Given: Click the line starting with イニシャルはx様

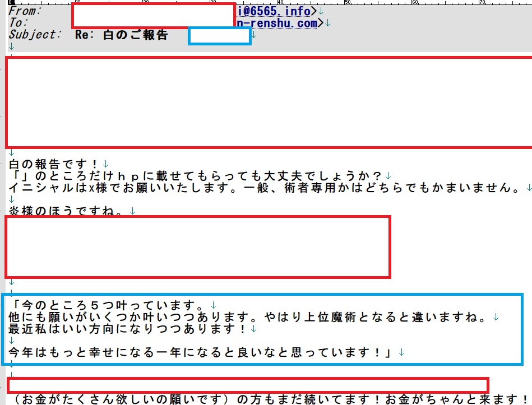Looking at the screenshot, I should [x=263, y=188].
